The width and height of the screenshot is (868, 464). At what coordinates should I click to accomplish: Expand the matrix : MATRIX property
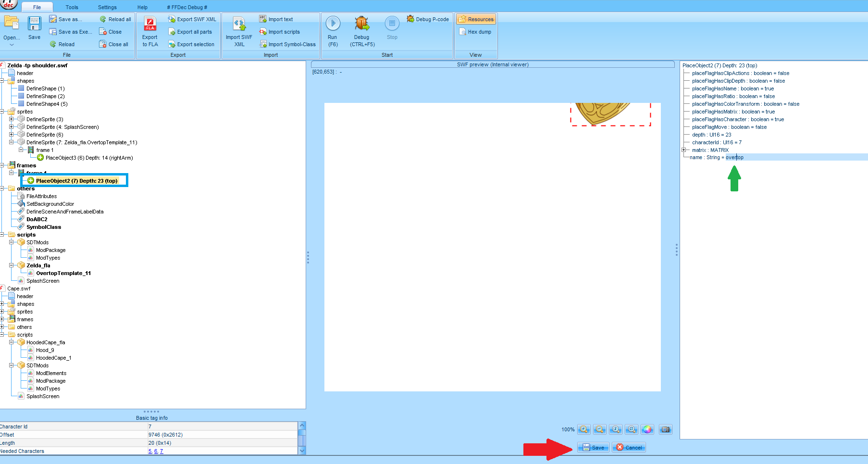pos(684,150)
